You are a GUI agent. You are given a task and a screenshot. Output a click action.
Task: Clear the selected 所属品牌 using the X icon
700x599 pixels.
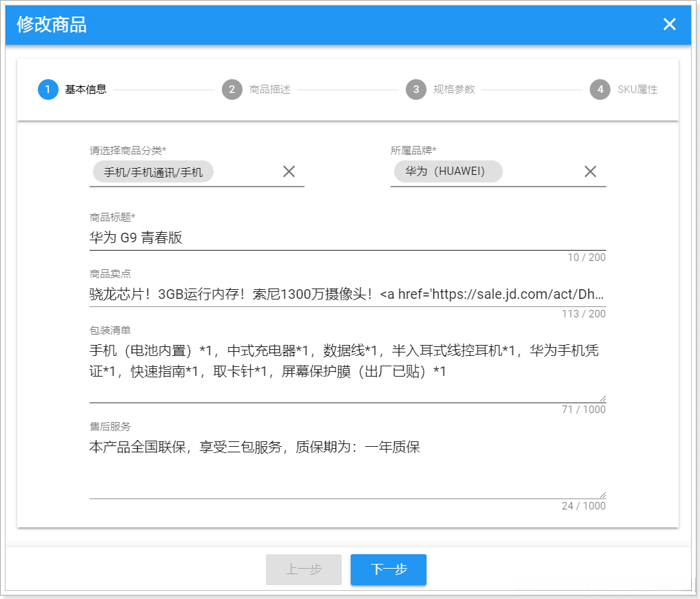click(590, 171)
